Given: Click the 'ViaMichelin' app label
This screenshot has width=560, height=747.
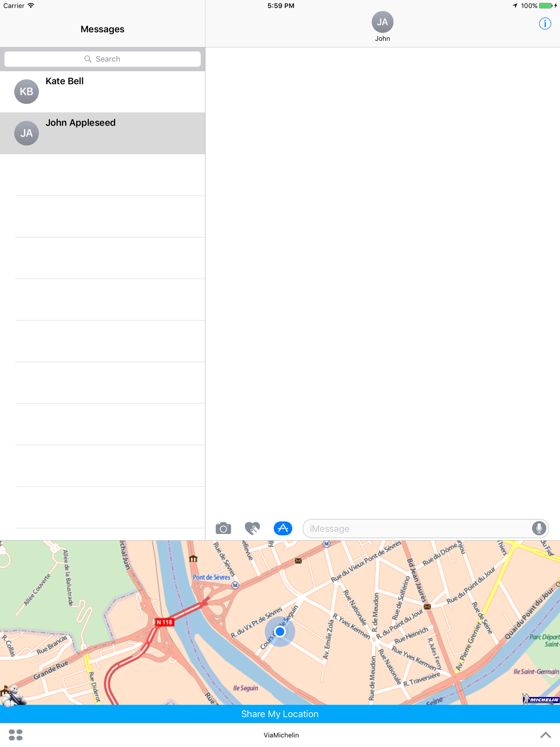Looking at the screenshot, I should [281, 735].
